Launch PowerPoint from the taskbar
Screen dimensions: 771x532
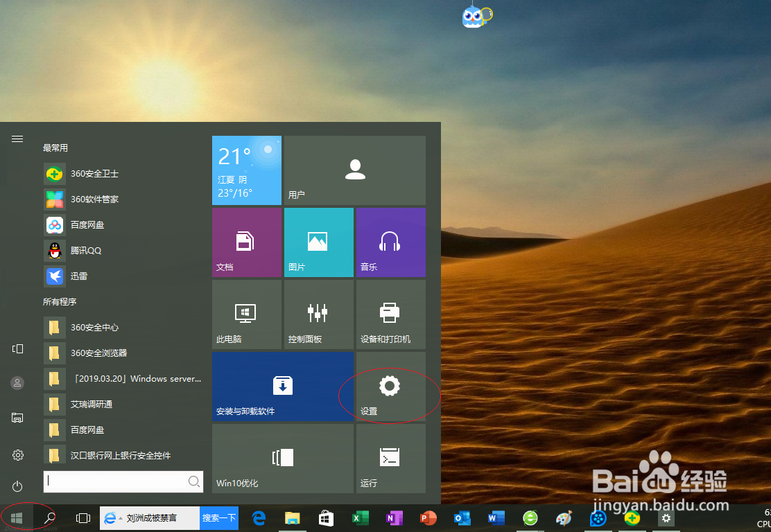pyautogui.click(x=428, y=517)
